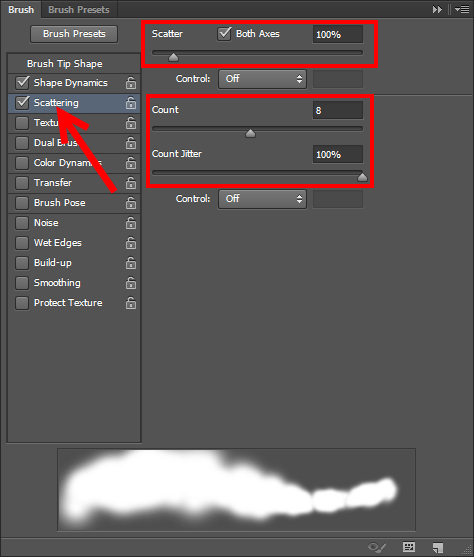Open Count Jitter Control dropdown
The width and height of the screenshot is (474, 557).
pyautogui.click(x=262, y=199)
